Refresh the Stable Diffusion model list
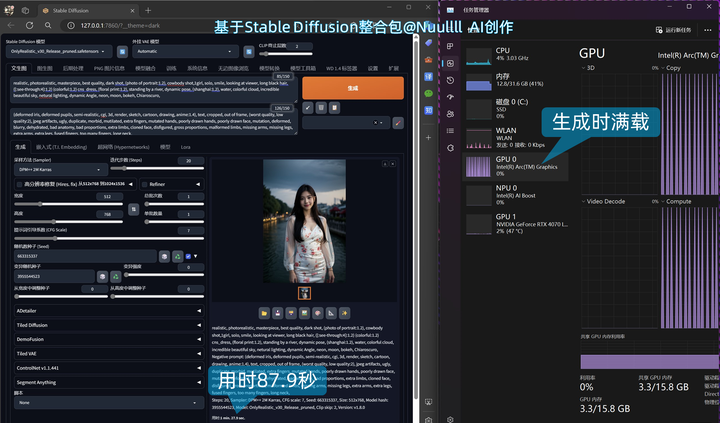The image size is (720, 423). (x=122, y=51)
